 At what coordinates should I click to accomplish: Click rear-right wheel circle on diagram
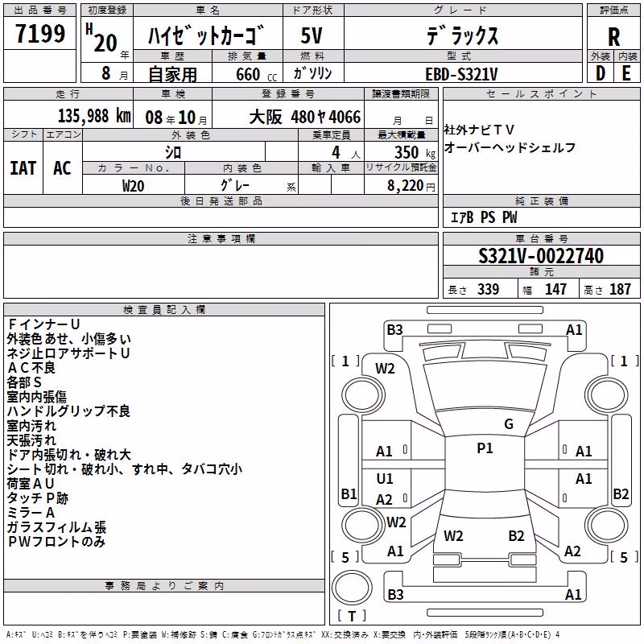[x=607, y=525]
